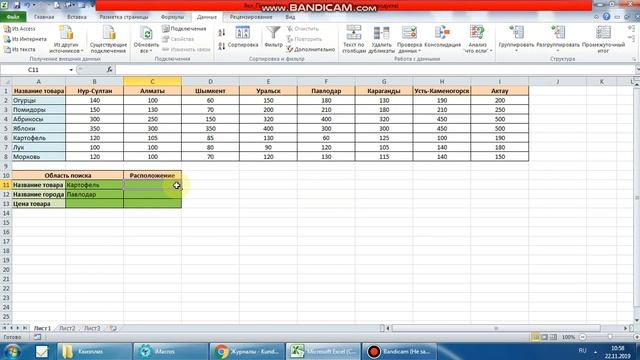This screenshot has height=360, width=640.
Task: Expand the Name Box dropdown arrow
Action: 71,70
